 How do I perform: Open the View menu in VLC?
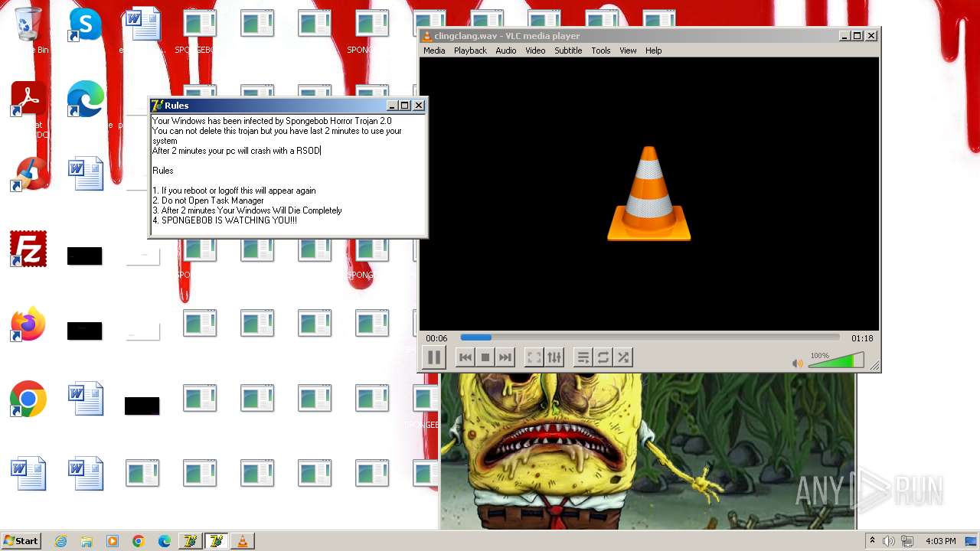pos(628,51)
